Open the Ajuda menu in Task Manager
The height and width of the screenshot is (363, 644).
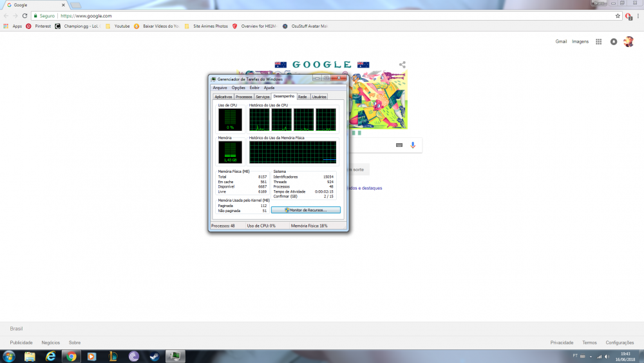269,88
